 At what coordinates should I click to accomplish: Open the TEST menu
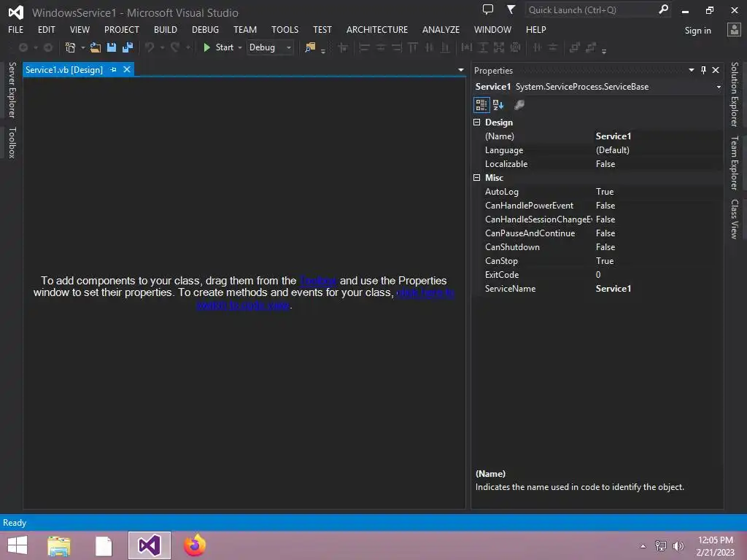[x=322, y=29]
